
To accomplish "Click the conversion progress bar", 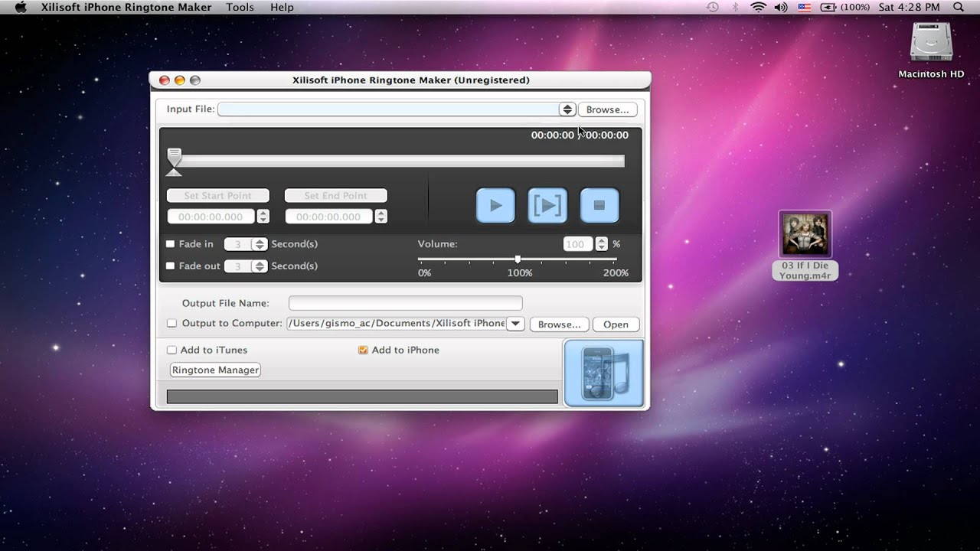I will point(362,396).
